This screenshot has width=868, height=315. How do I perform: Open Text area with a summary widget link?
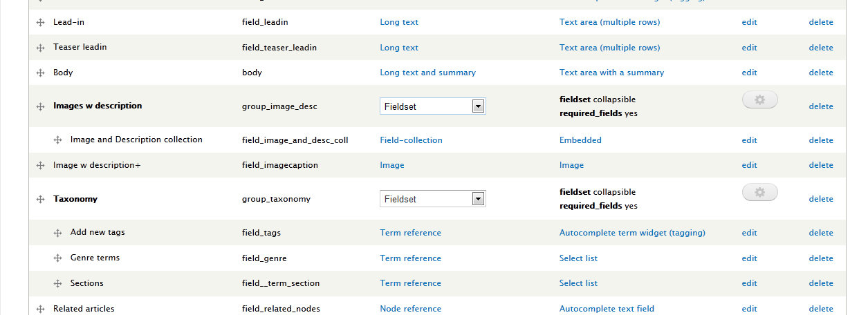point(611,73)
